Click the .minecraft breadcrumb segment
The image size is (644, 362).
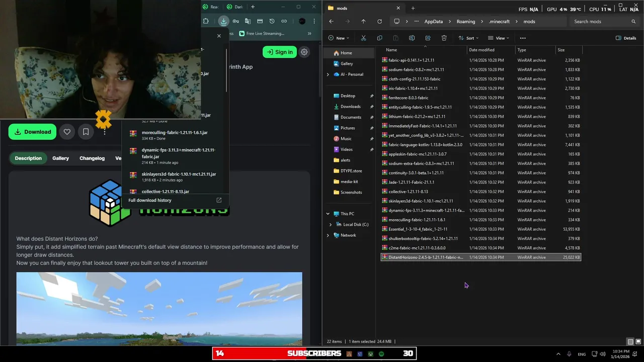pyautogui.click(x=499, y=22)
